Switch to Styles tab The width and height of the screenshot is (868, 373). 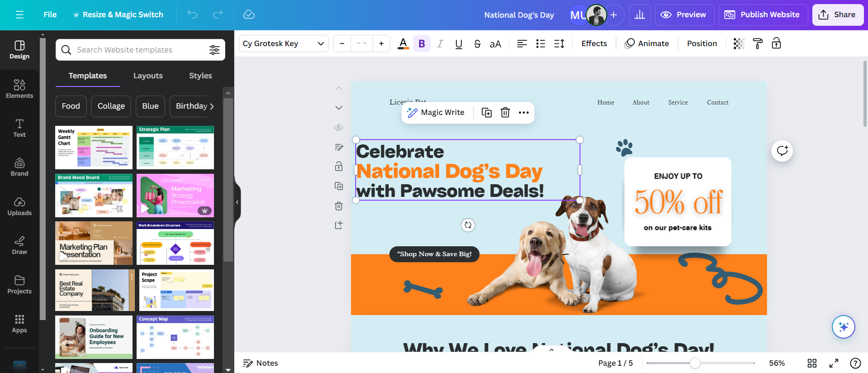pos(200,76)
